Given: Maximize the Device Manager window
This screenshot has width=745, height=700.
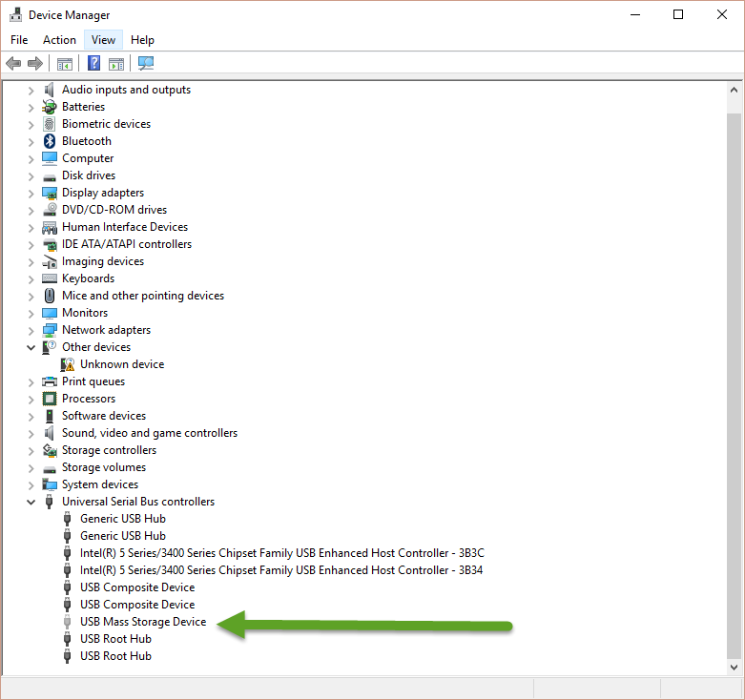Looking at the screenshot, I should pyautogui.click(x=678, y=14).
